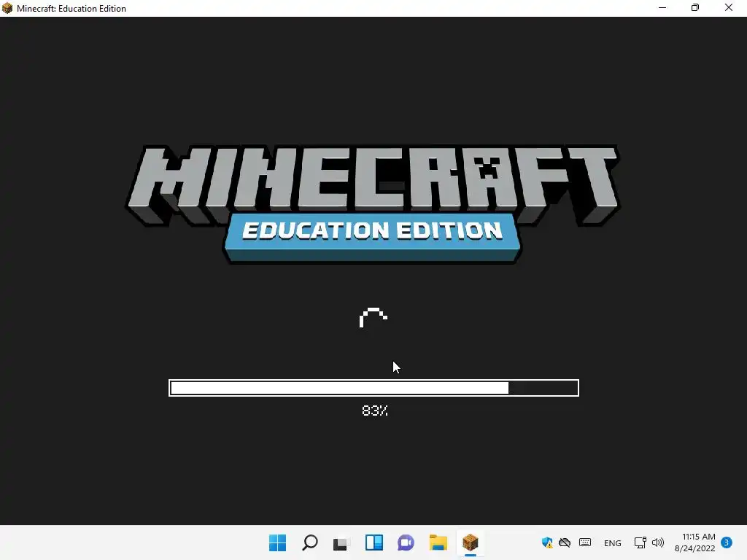
Task: Open the clock showing 11:15 AM
Action: pyautogui.click(x=694, y=542)
